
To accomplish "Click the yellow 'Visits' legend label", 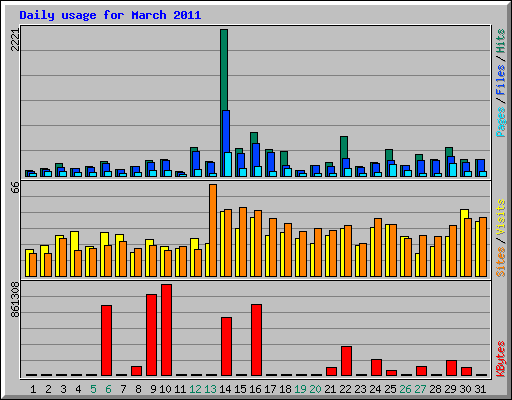I will click(501, 217).
